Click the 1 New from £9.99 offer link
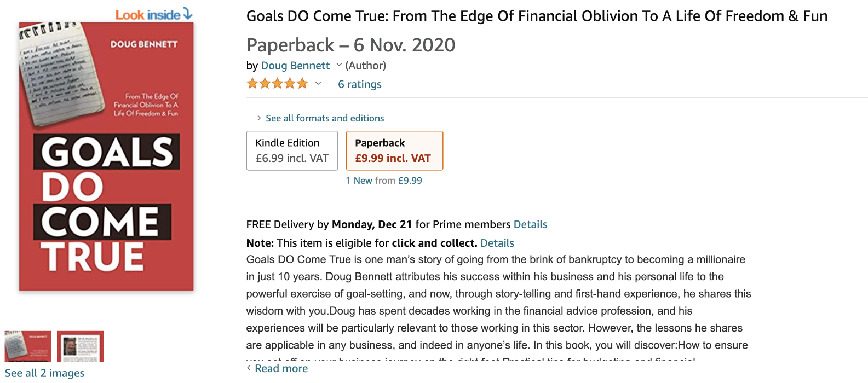The height and width of the screenshot is (383, 868). [x=384, y=181]
